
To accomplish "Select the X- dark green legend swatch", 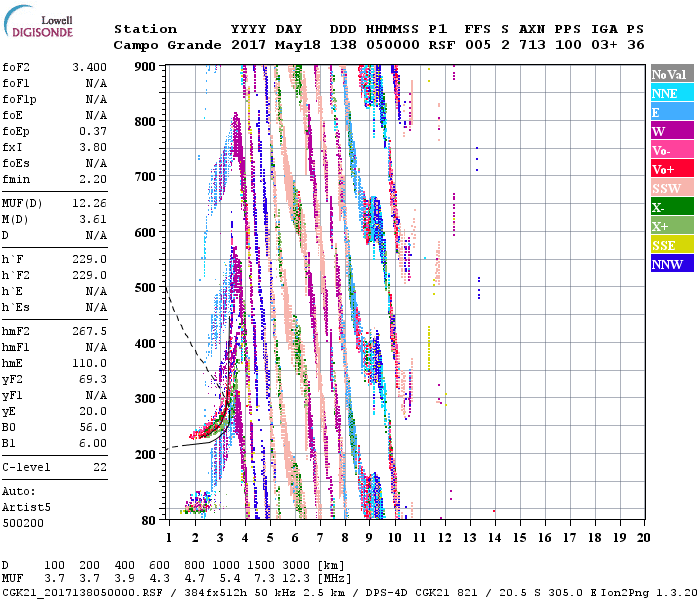I will click(672, 207).
